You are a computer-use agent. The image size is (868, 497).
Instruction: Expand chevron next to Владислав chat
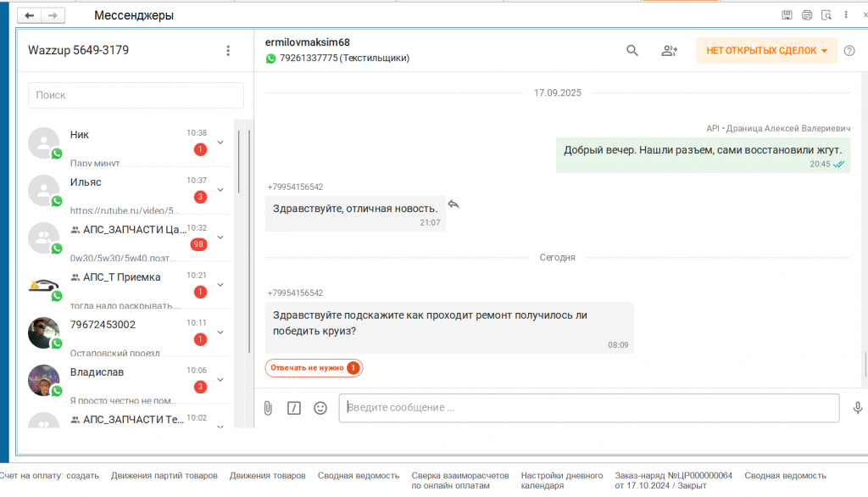pyautogui.click(x=220, y=380)
